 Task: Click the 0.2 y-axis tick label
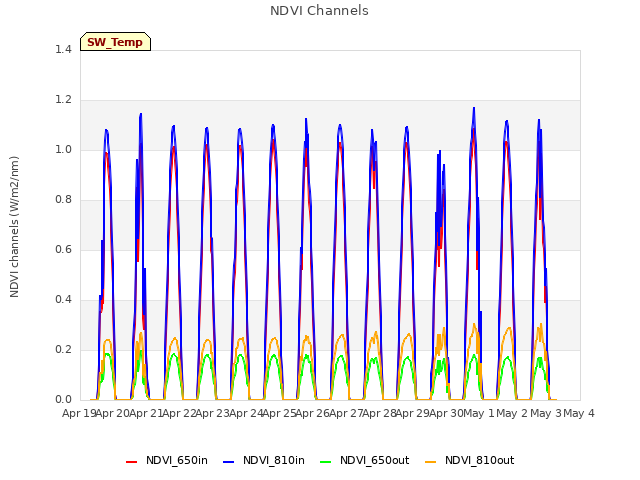point(63,350)
